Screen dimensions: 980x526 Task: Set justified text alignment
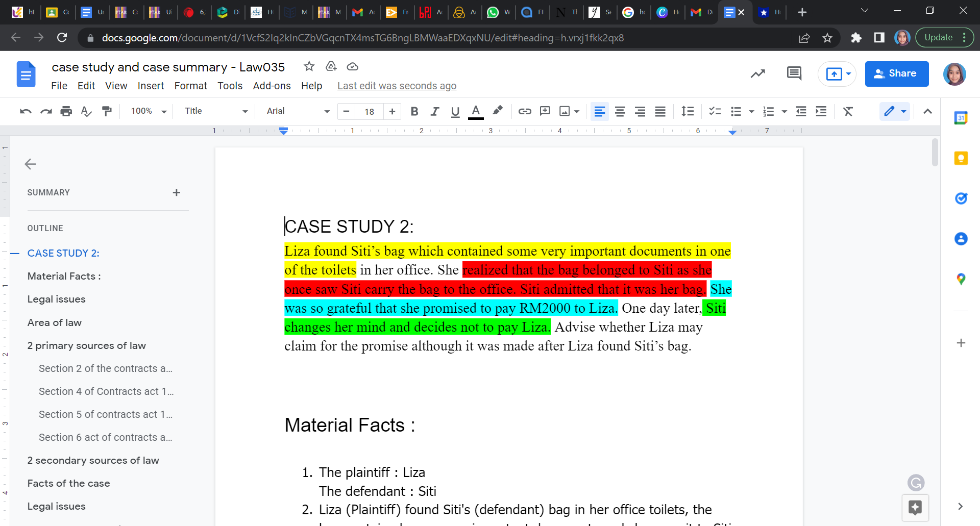660,111
